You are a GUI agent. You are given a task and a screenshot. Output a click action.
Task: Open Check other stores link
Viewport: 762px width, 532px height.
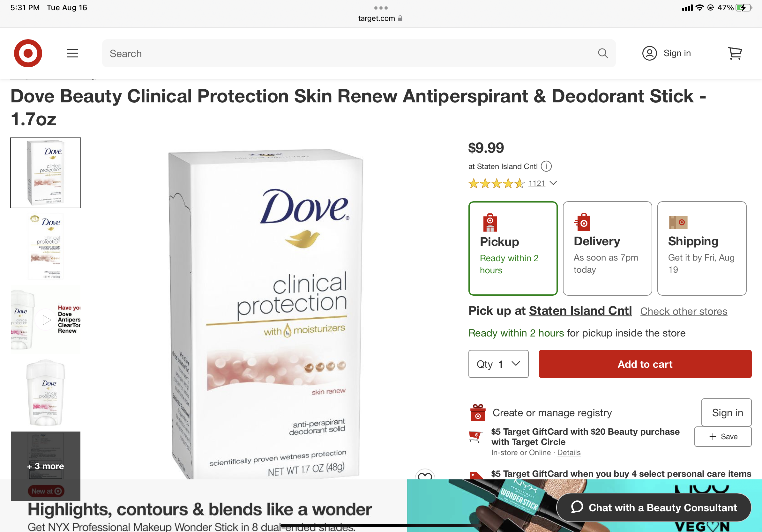pyautogui.click(x=684, y=311)
